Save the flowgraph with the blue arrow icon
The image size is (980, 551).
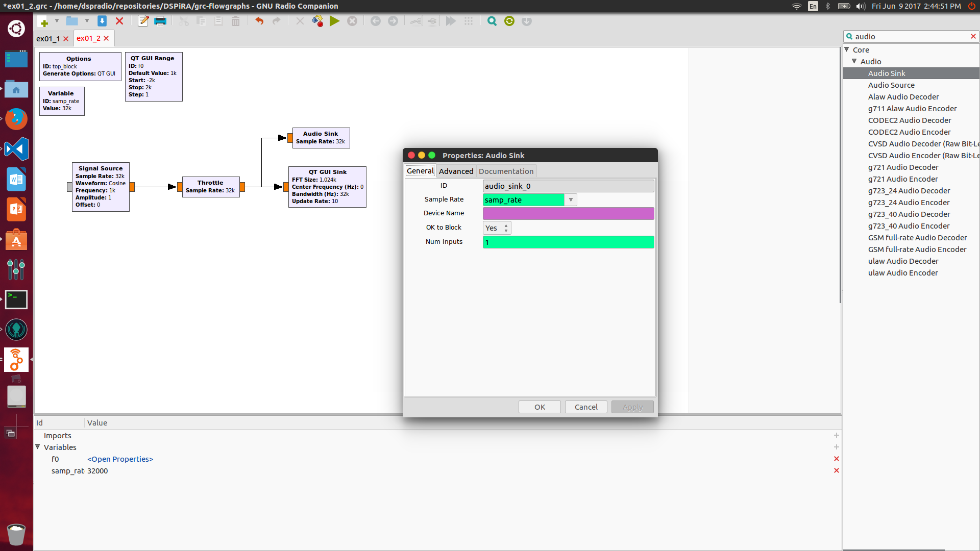pyautogui.click(x=102, y=21)
